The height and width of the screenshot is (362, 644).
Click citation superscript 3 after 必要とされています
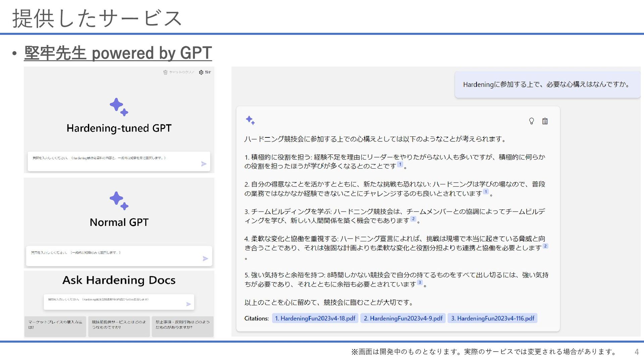pos(420,283)
